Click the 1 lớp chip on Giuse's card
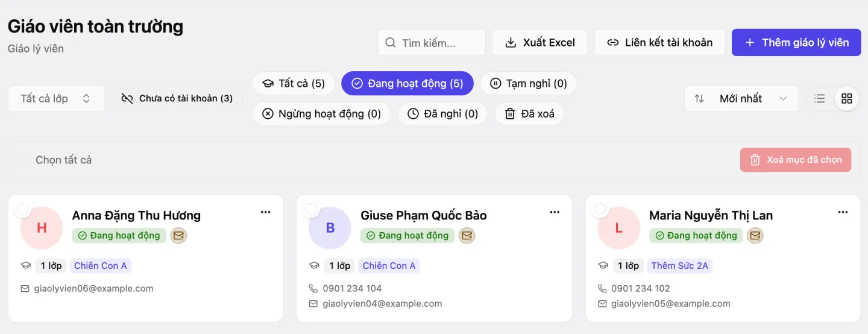 tap(340, 266)
